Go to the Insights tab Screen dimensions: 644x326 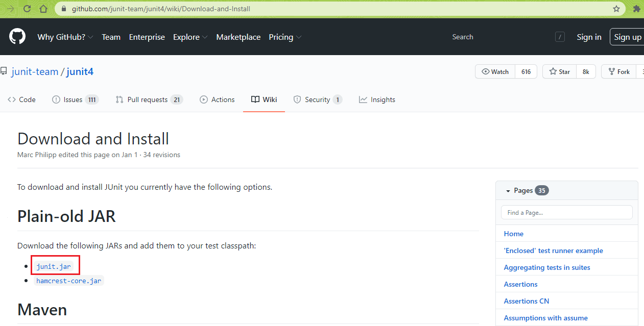(377, 99)
